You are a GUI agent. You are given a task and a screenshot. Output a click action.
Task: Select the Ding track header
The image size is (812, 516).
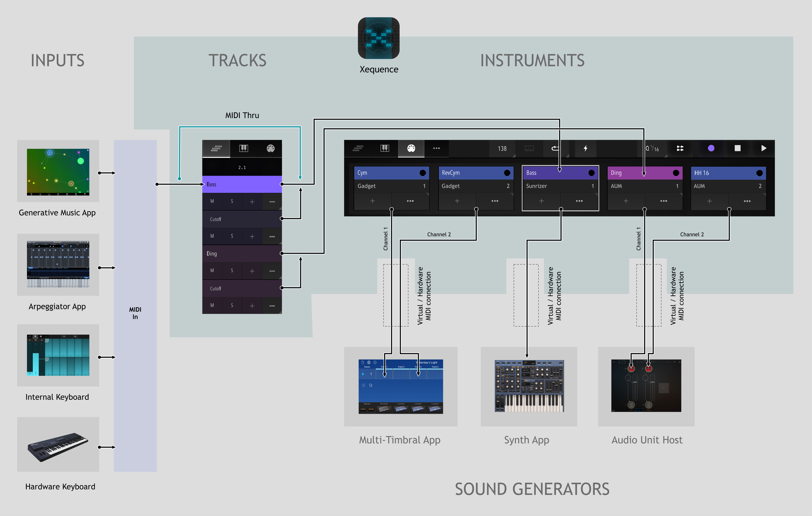tap(242, 254)
